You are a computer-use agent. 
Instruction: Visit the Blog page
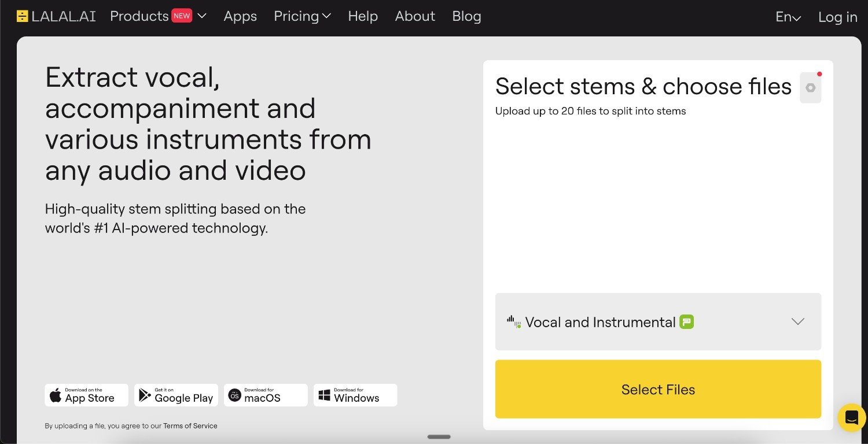pos(466,16)
